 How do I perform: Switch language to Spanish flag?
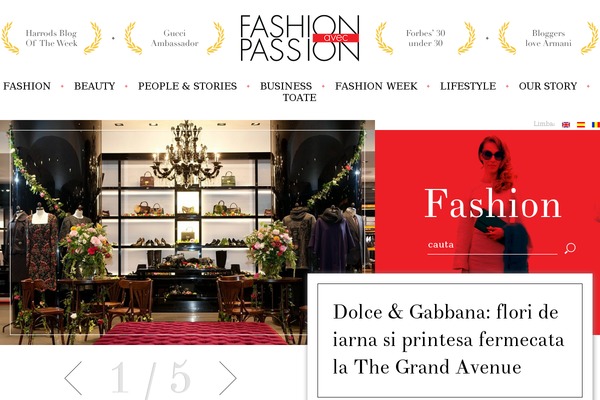[x=581, y=124]
